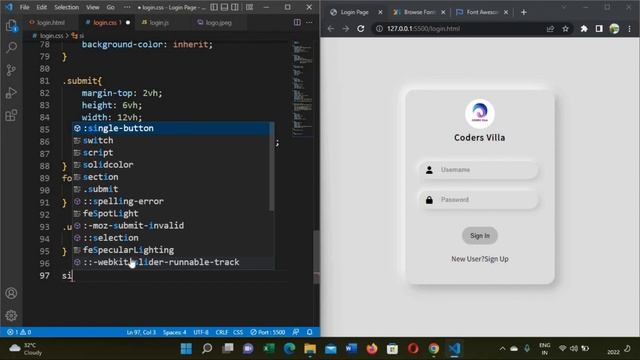This screenshot has width=640, height=360.
Task: Open the Windows Start menu
Action: (186, 349)
